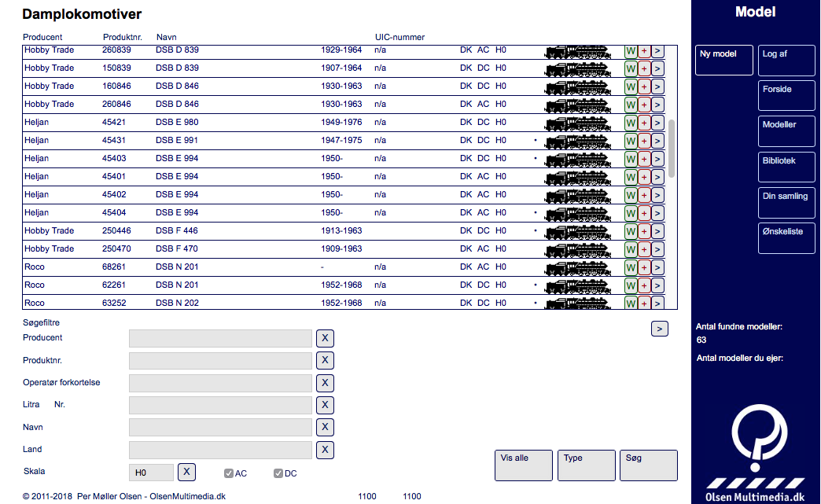The image size is (821, 504).
Task: Click the W icon for Heljan 45404
Action: pos(631,213)
